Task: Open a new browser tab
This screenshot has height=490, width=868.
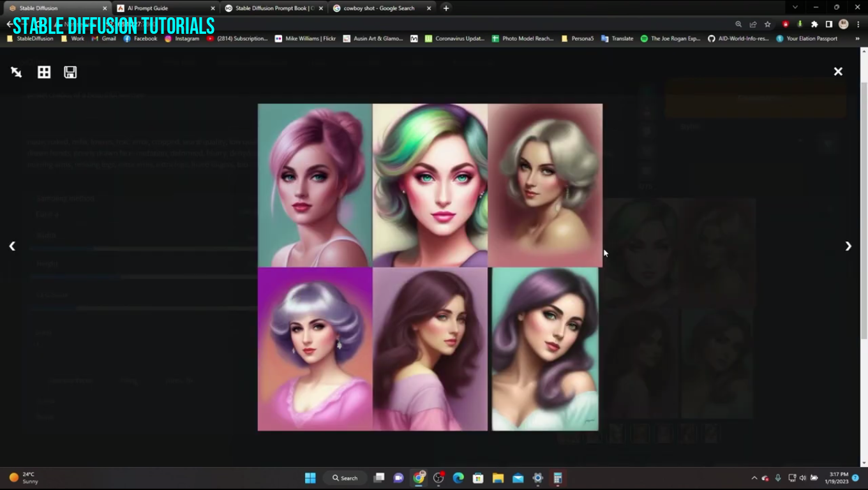Action: pyautogui.click(x=446, y=8)
